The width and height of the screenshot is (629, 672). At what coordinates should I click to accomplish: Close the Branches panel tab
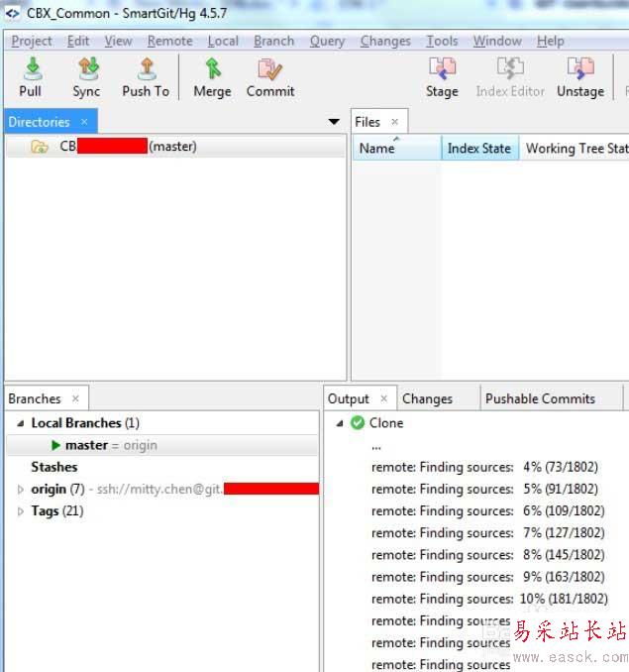click(76, 398)
